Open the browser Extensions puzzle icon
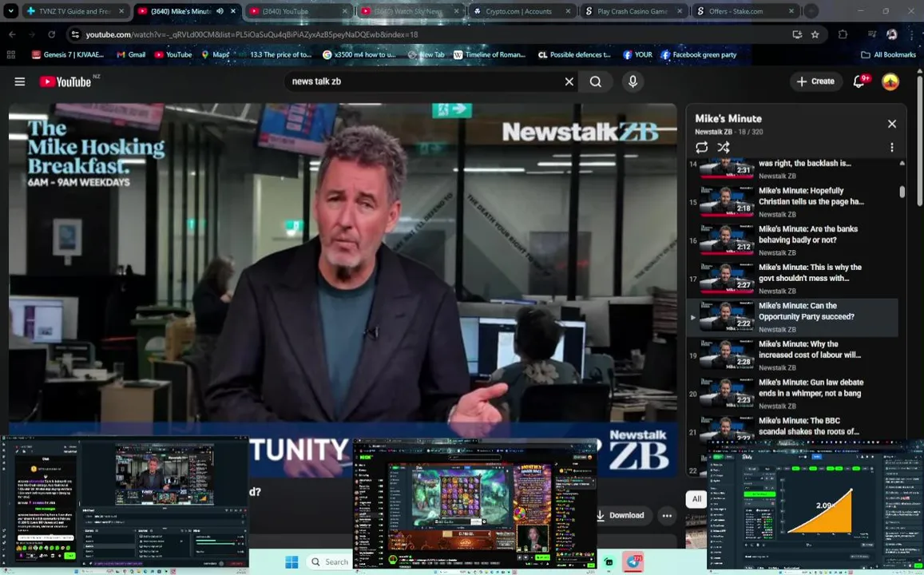 click(x=843, y=34)
